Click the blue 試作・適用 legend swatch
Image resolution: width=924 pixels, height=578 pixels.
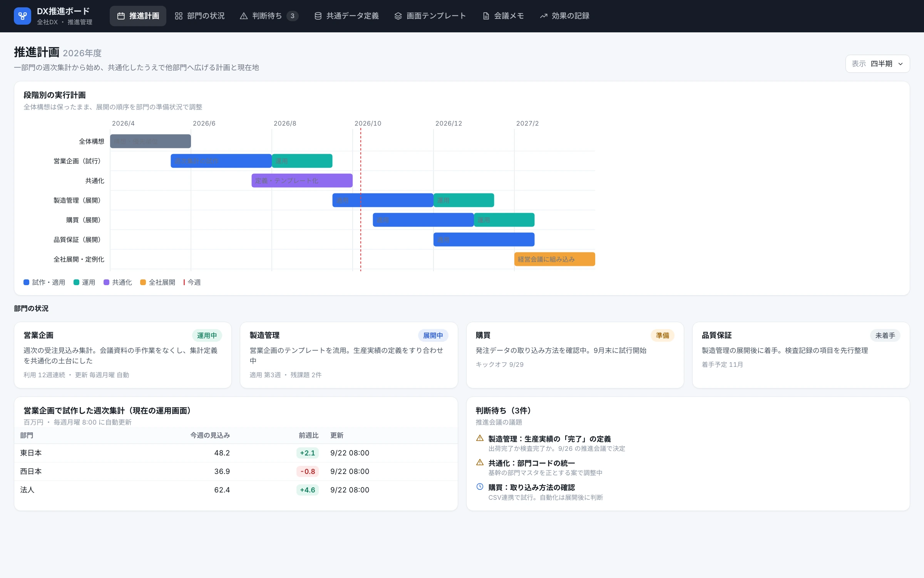tap(26, 282)
